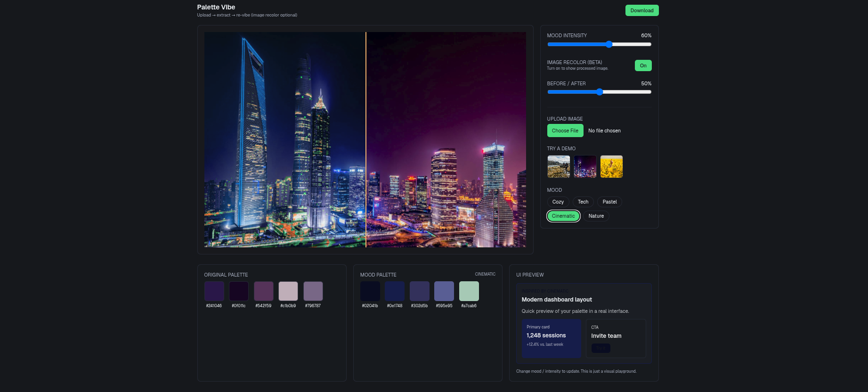Adjust the Mood Intensity slider
Screen dimensions: 868x392
[x=599, y=44]
